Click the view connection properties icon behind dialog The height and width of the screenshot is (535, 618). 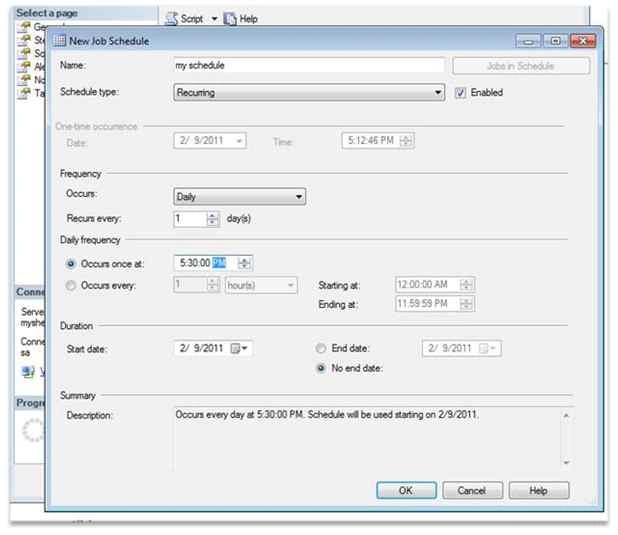[28, 371]
